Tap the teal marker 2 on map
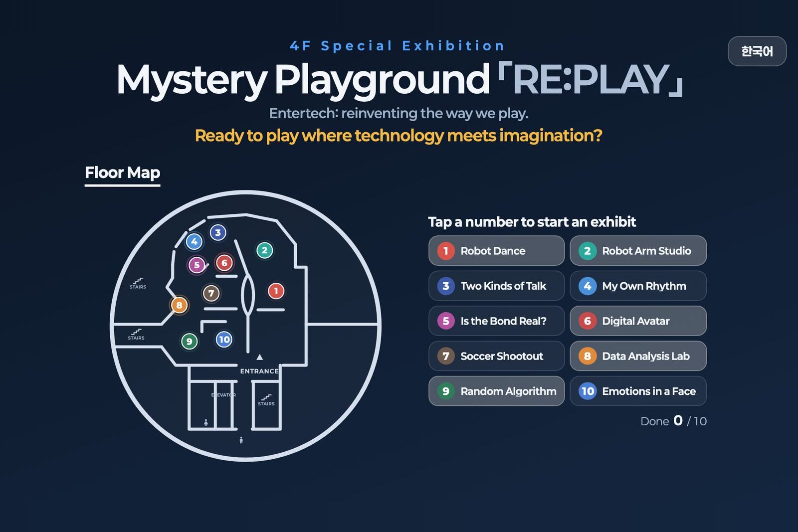This screenshot has height=532, width=798. (265, 250)
